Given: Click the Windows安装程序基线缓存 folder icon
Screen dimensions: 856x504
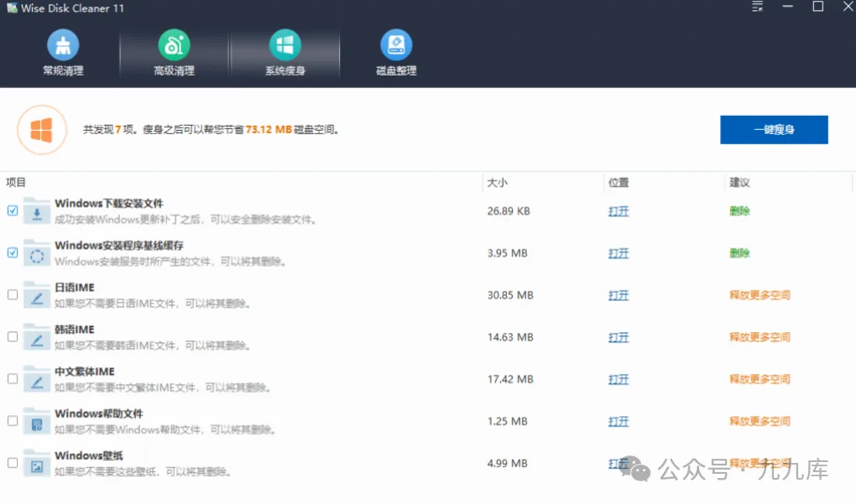Looking at the screenshot, I should (x=37, y=253).
